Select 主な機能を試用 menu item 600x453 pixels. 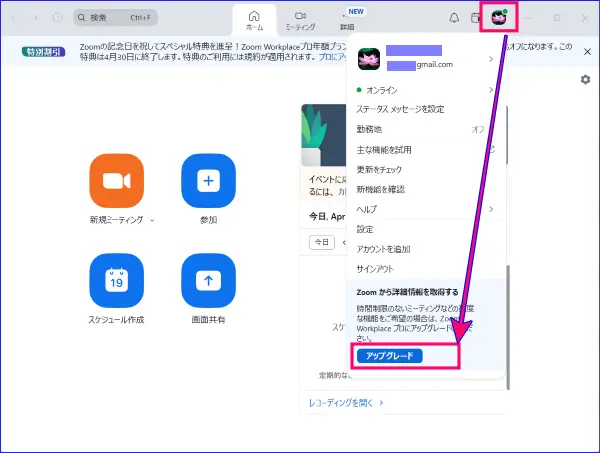point(384,150)
